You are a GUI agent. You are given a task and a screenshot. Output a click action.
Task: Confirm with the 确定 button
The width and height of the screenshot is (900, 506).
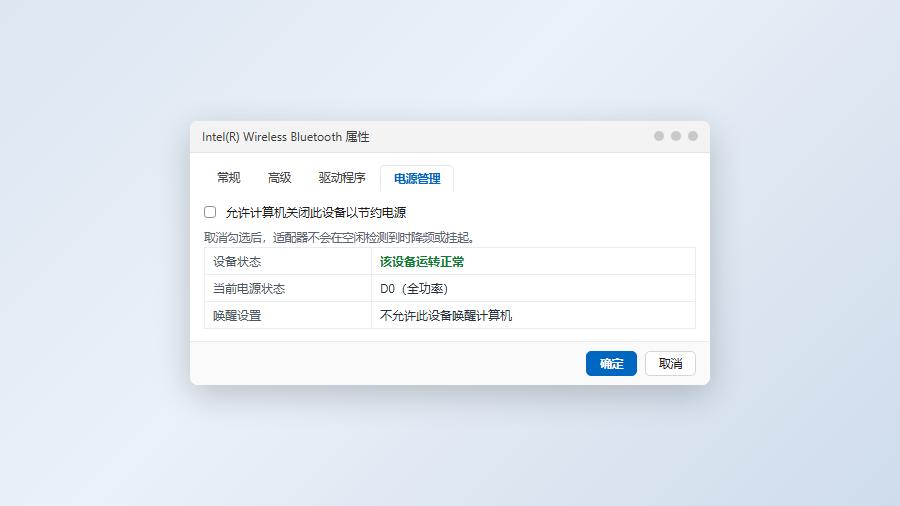611,364
